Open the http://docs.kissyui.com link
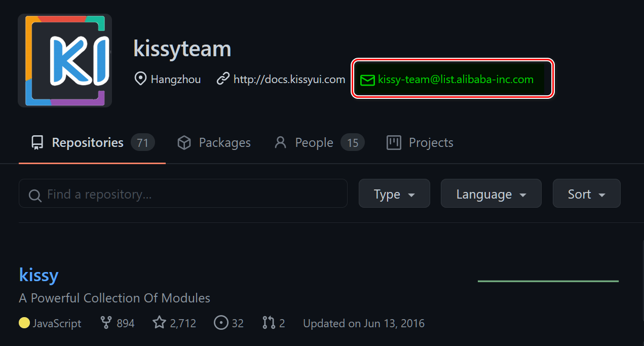 289,80
